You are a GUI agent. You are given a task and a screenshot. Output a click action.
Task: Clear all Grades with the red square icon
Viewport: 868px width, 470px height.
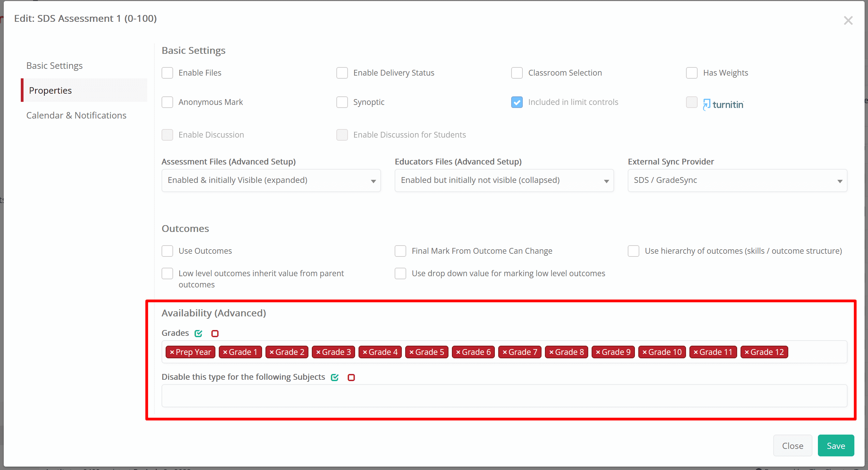(x=215, y=333)
